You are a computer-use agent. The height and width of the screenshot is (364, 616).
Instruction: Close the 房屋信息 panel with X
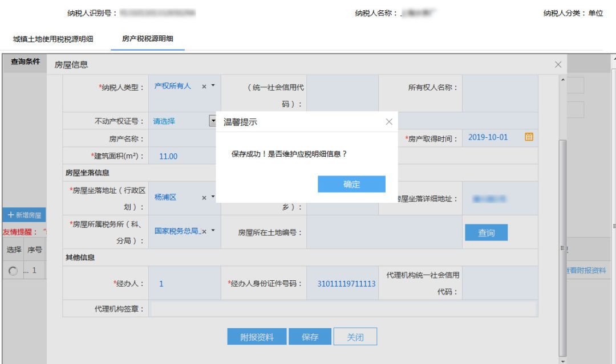click(x=558, y=65)
